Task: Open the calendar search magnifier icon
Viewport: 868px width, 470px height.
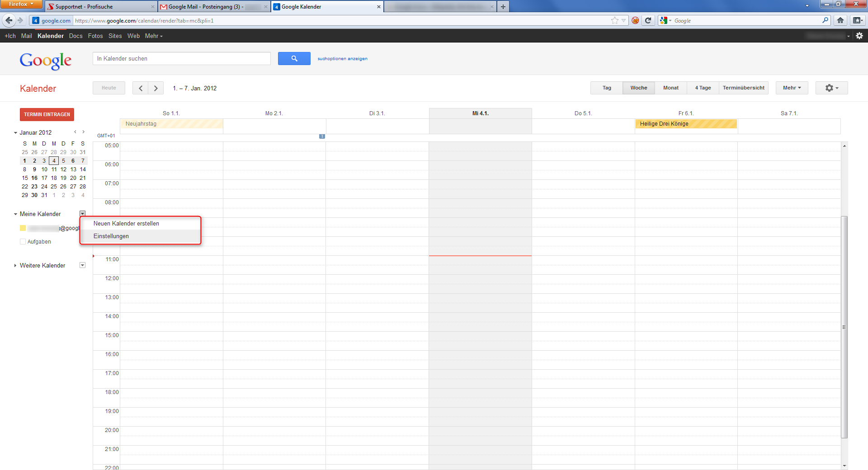Action: 294,58
